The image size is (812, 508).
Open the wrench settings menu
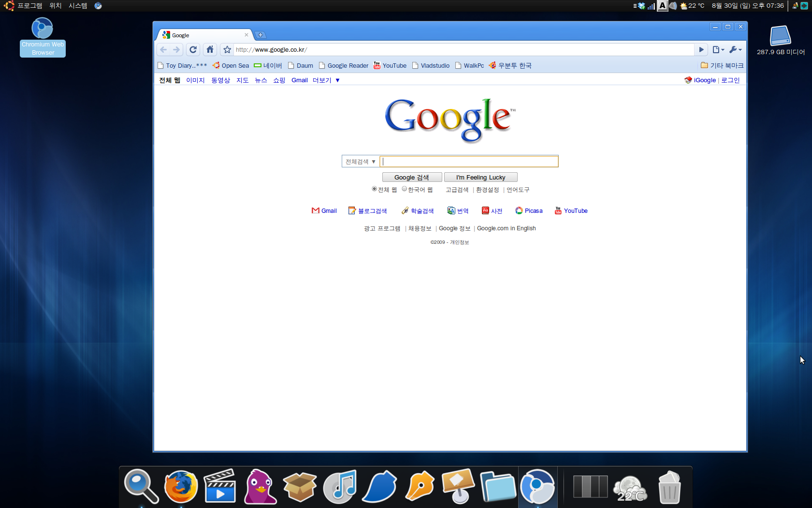point(735,49)
